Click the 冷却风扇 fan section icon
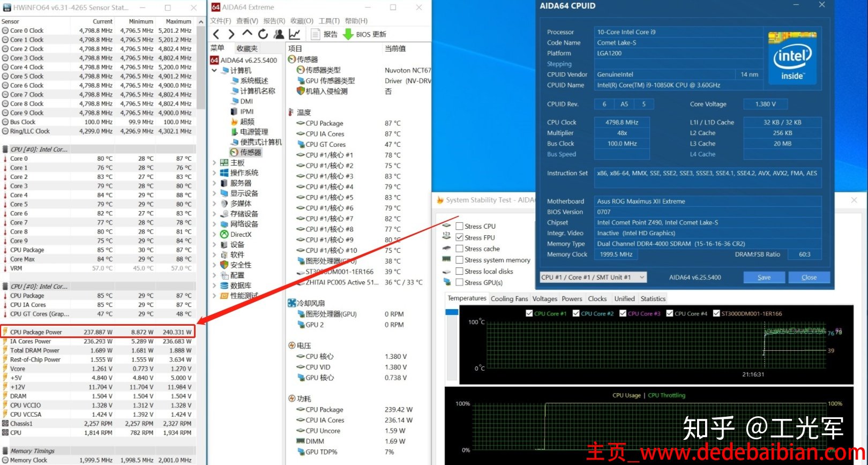Screen dimensions: 868x465 [x=292, y=303]
